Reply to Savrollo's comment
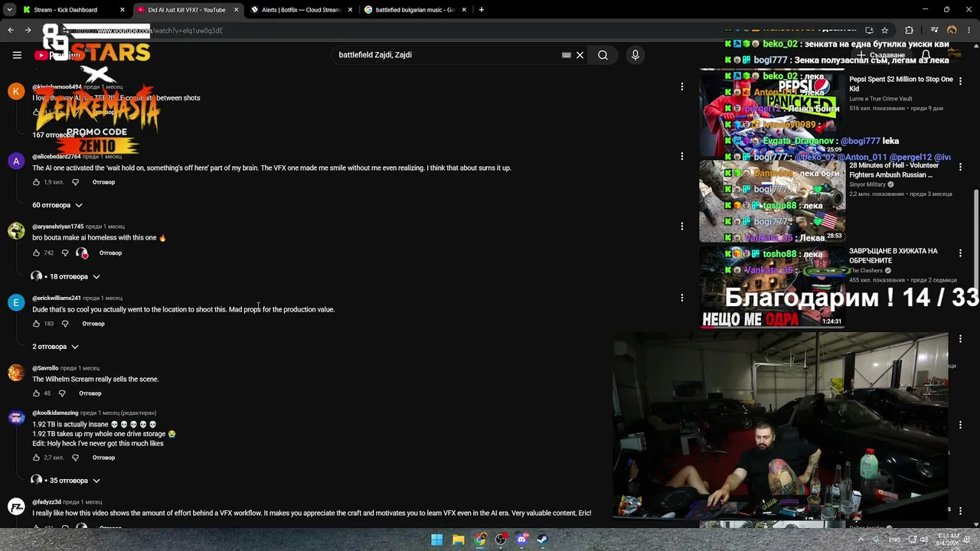Image resolution: width=980 pixels, height=551 pixels. tap(90, 393)
